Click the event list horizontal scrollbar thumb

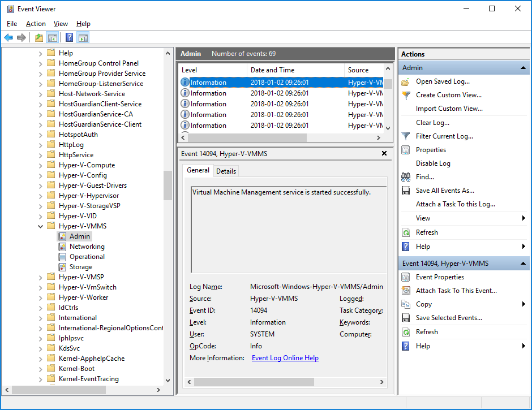[x=247, y=137]
